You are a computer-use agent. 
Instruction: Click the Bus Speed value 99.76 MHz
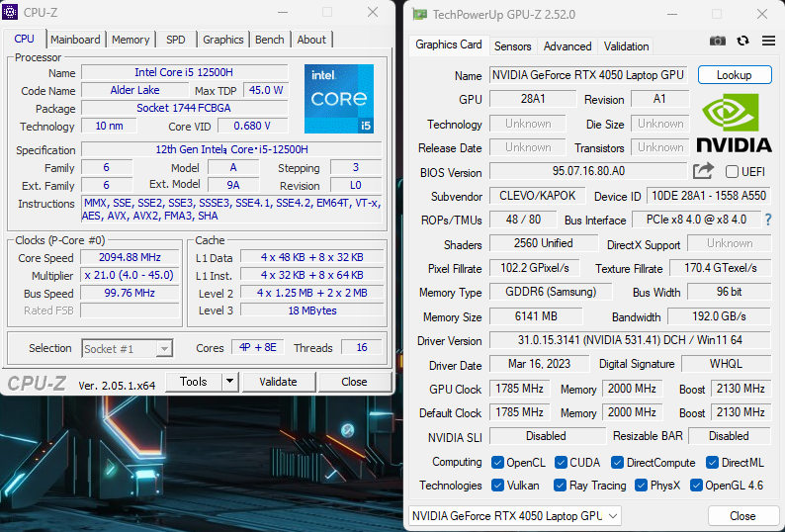(130, 293)
